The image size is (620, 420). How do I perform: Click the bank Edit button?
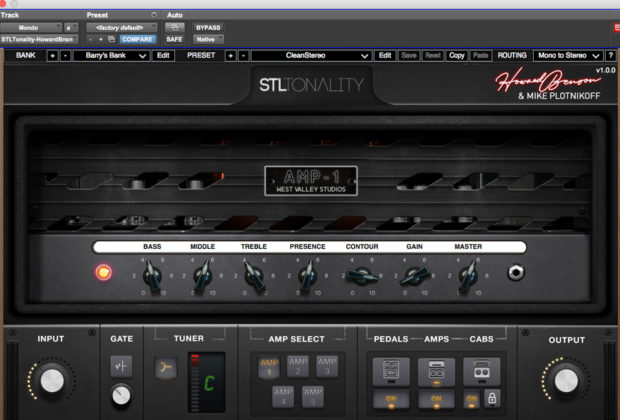tap(163, 56)
